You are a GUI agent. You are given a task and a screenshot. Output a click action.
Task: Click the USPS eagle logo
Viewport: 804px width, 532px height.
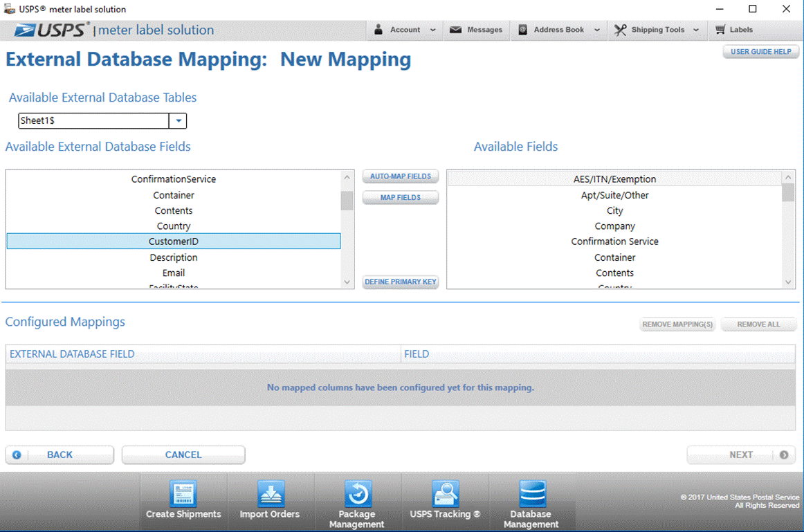25,30
